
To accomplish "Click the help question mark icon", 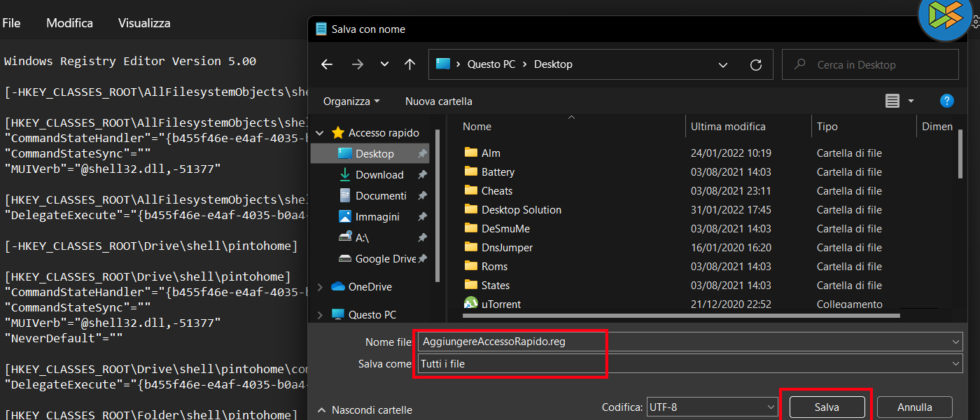I will tap(946, 101).
